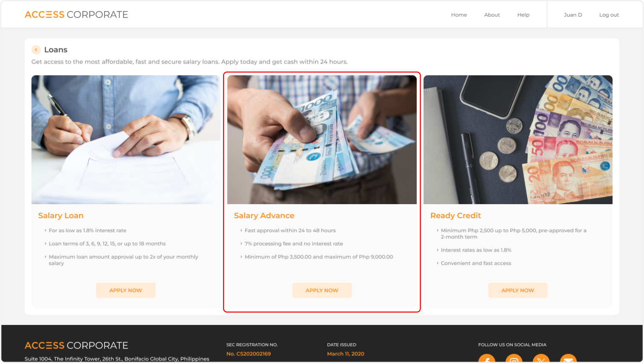The height and width of the screenshot is (363, 644).
Task: Click the orange back arrow beside Loans
Action: point(36,50)
